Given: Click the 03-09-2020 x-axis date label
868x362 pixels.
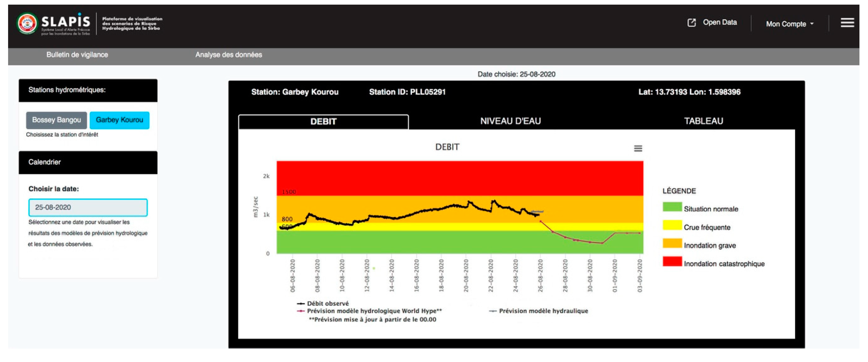Looking at the screenshot, I should point(639,276).
